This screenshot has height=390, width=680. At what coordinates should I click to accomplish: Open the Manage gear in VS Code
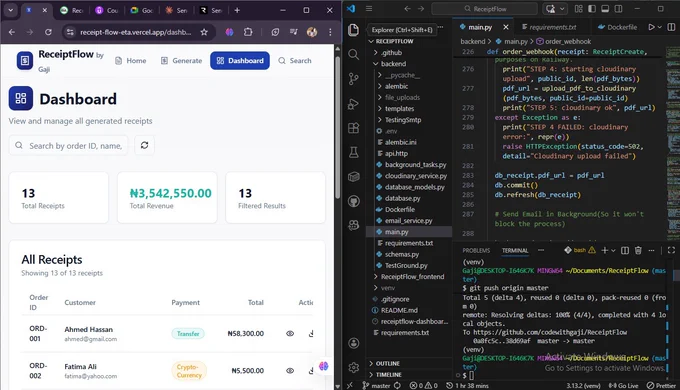353,367
